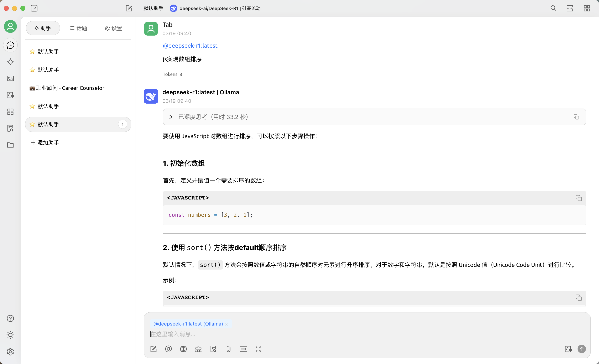Select the second 默认助手 in the list
Viewport: 599px width, 364px height.
78,70
